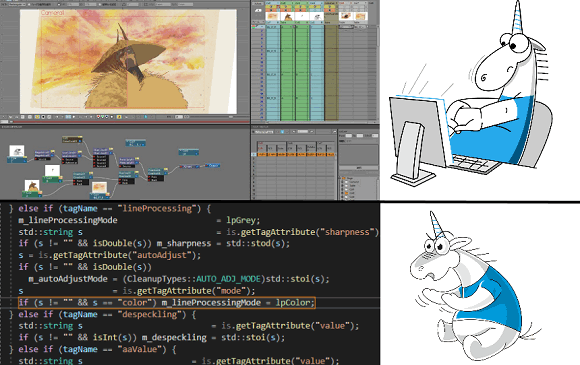The width and height of the screenshot is (580, 365).
Task: Click the 'm_lineProcessingMode = lpGrey;' code line
Action: click(139, 220)
